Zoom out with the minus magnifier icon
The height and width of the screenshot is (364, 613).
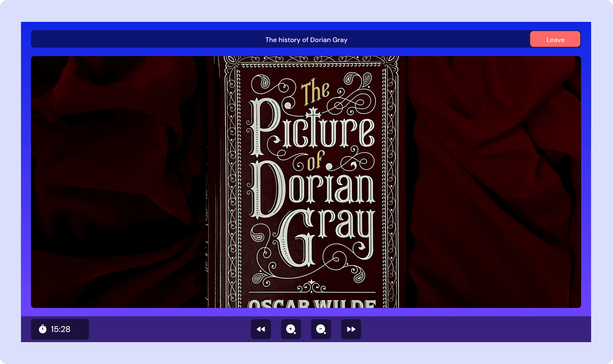click(x=321, y=329)
